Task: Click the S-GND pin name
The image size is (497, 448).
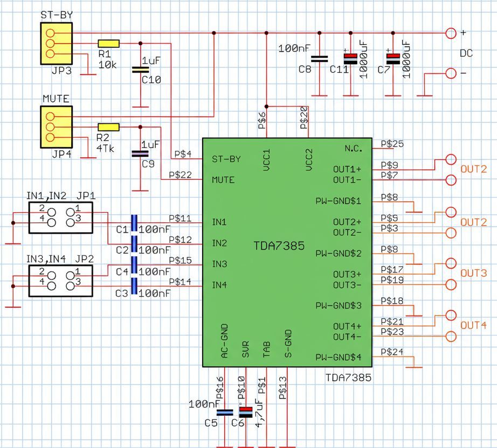Action: 288,344
